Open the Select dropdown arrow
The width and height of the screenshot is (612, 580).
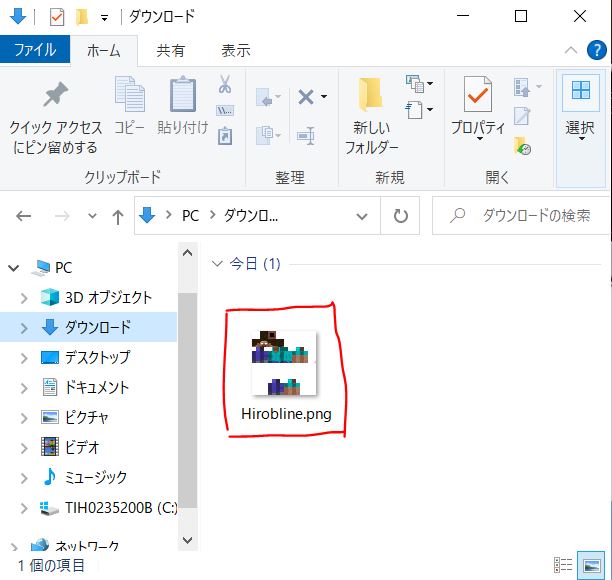582,139
